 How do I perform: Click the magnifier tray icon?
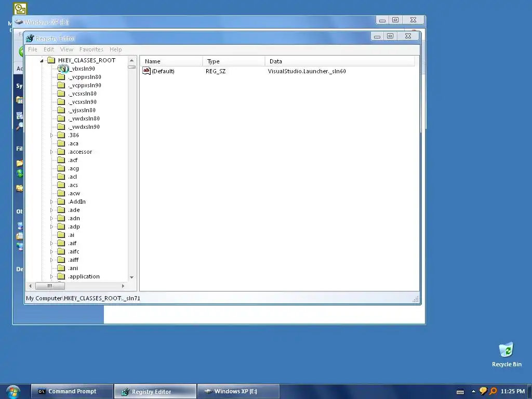point(493,391)
